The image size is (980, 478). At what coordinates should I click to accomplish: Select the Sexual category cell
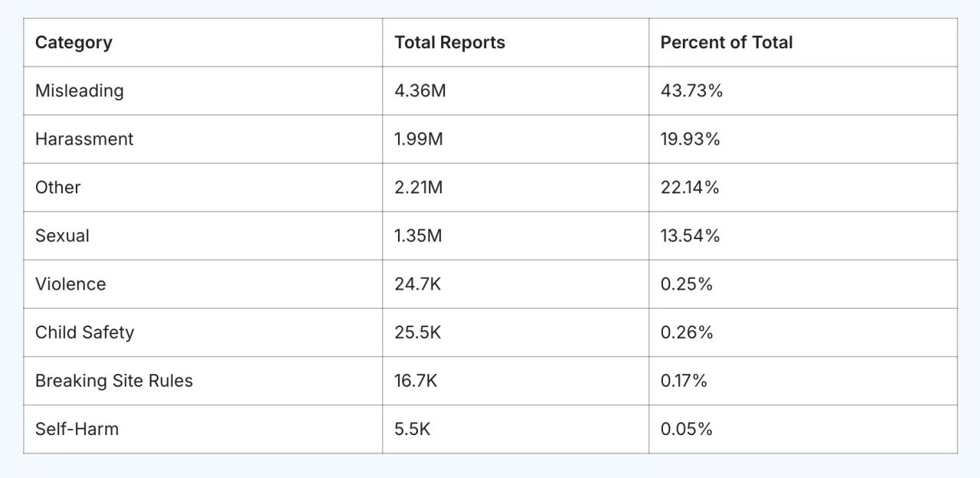click(62, 236)
